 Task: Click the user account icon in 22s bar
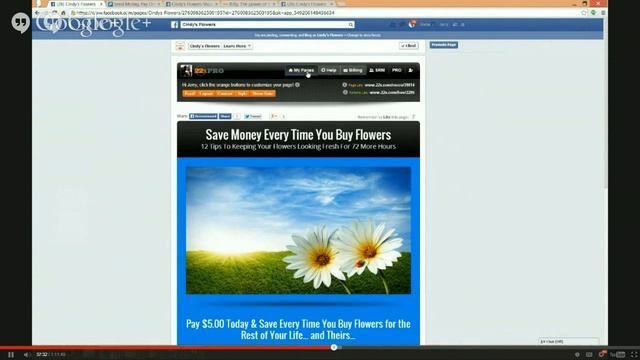point(411,70)
